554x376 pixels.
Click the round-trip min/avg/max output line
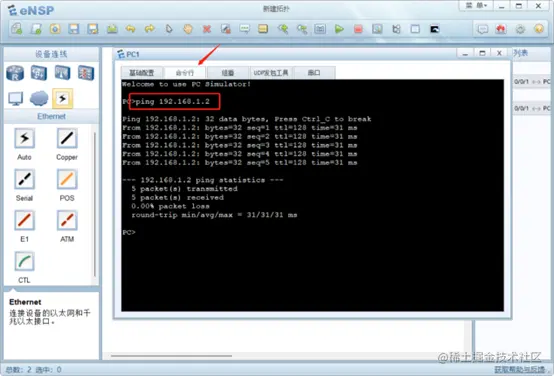tap(214, 215)
